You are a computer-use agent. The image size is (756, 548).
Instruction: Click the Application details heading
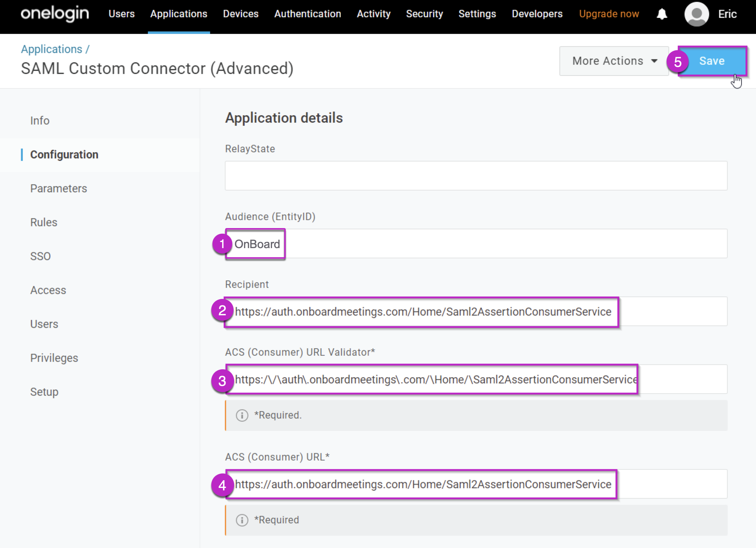284,118
